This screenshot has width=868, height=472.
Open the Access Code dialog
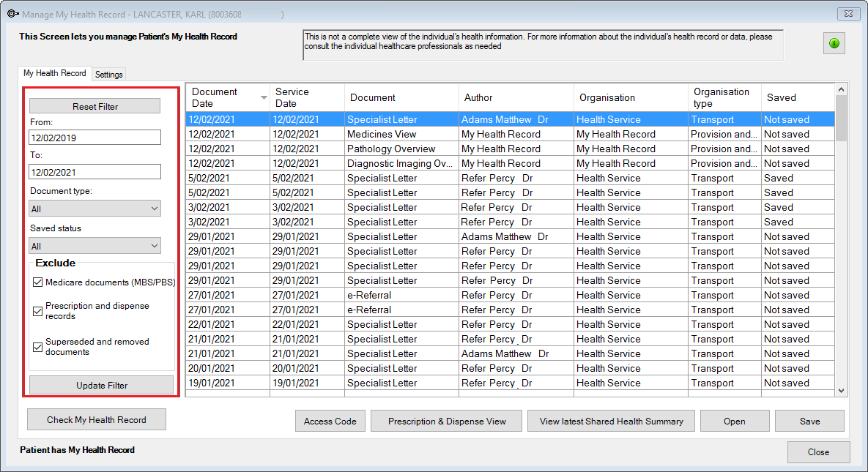(x=330, y=421)
